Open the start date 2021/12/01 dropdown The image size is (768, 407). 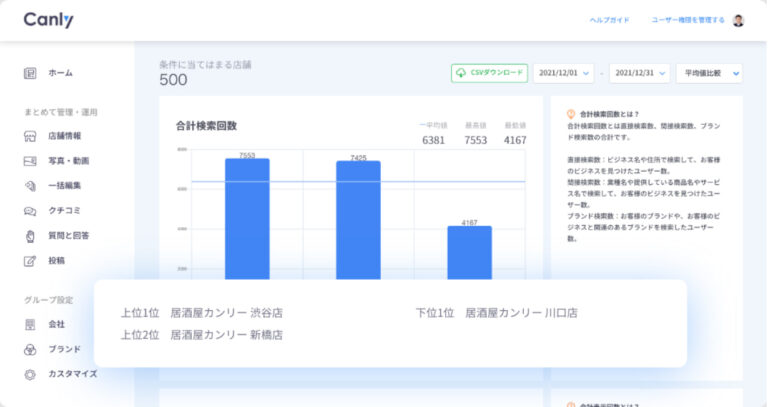pos(564,73)
